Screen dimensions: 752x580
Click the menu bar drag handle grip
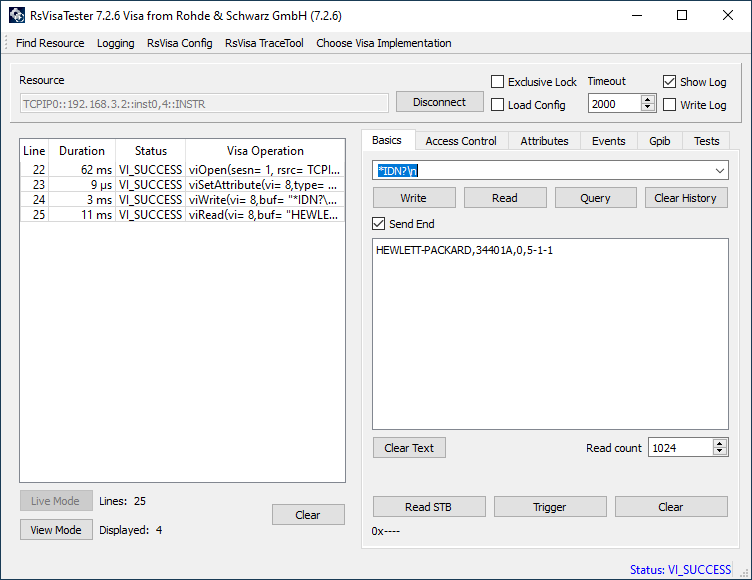(x=6, y=43)
